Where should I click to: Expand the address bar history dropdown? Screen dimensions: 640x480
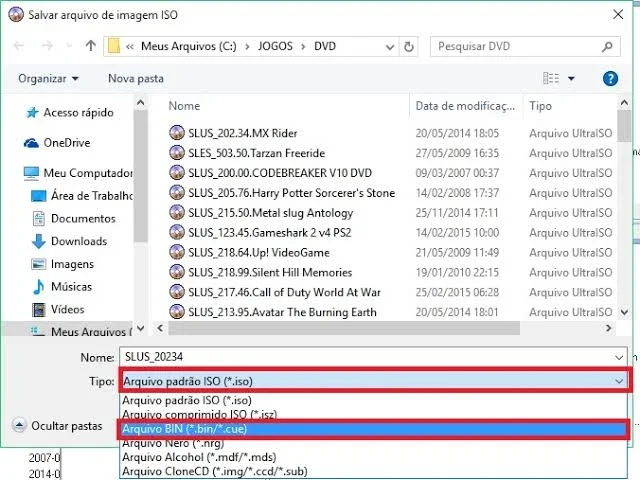[390, 47]
